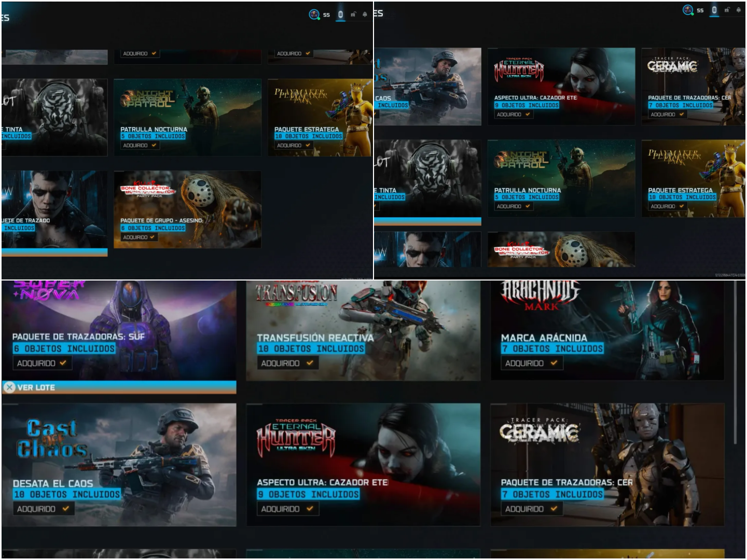Screen dimensions: 747x560
Task: Click Adquirido badge under Transfusión Reactiva
Action: [x=287, y=363]
